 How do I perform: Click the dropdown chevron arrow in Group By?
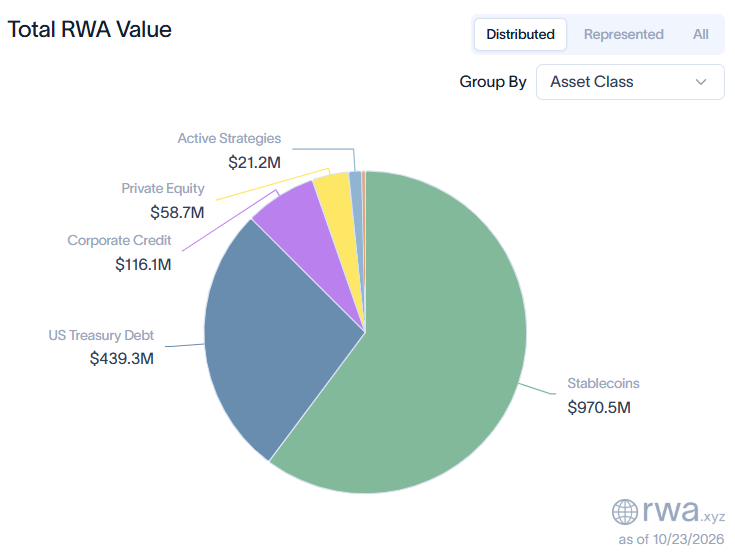[x=701, y=82]
